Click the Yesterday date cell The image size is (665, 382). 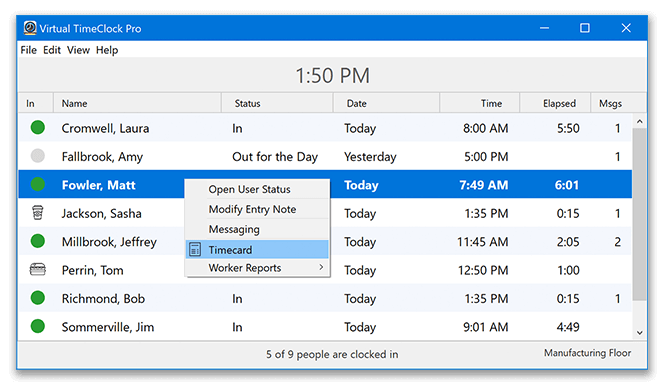370,157
